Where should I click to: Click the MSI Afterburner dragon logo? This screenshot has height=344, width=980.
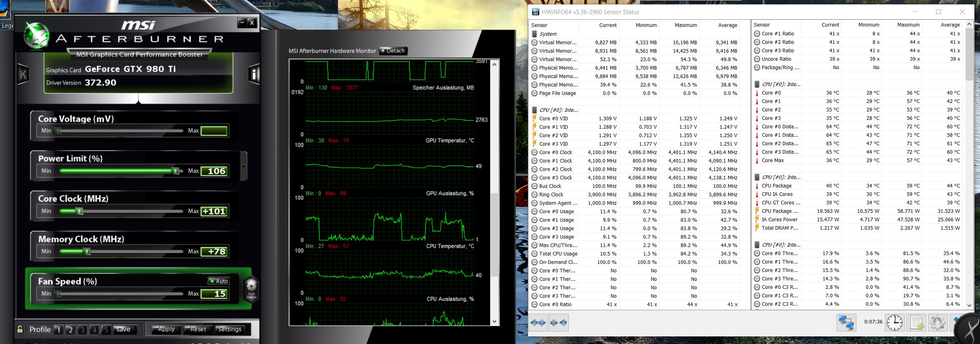click(37, 35)
